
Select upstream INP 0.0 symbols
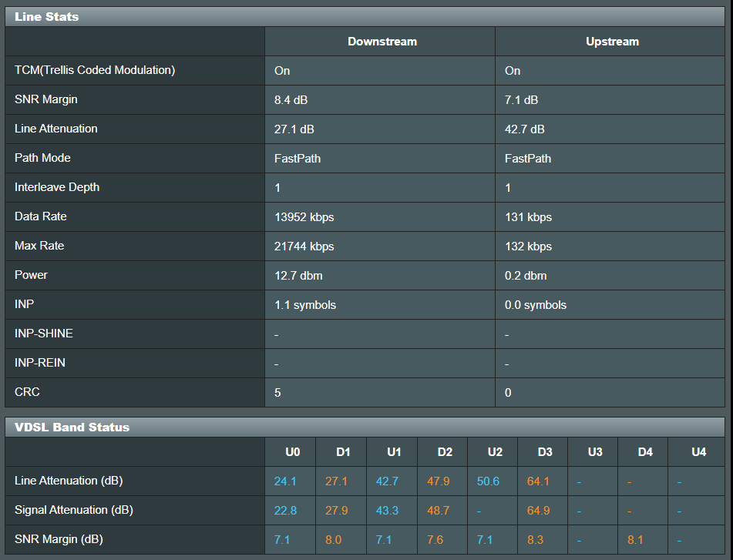coord(535,305)
